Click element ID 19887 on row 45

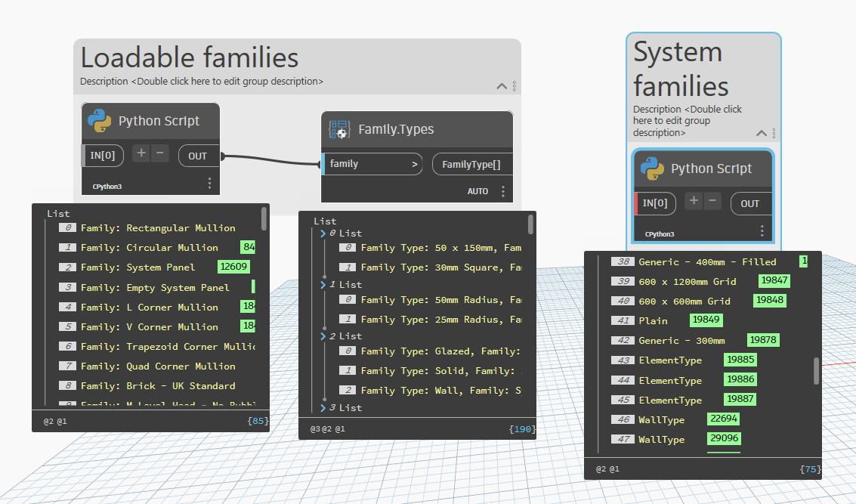740,399
